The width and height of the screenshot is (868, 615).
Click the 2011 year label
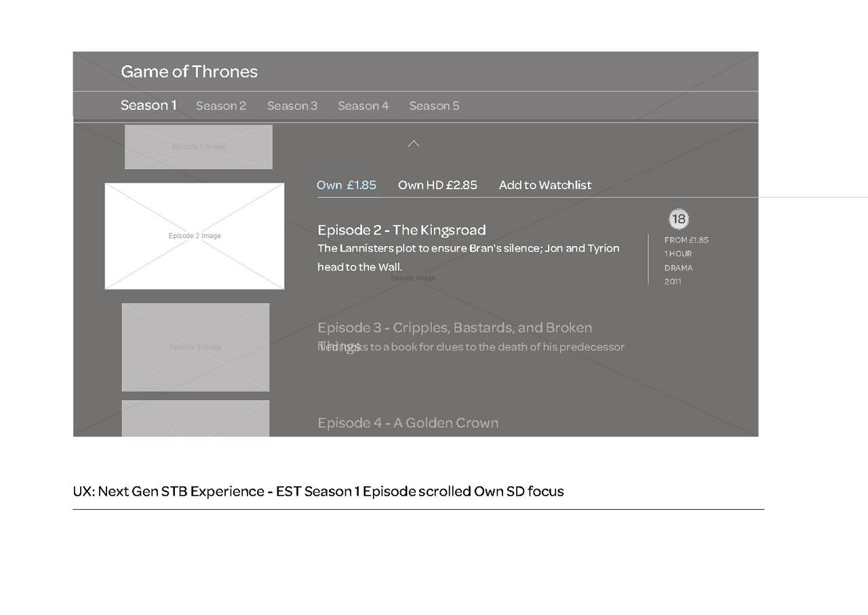pos(673,281)
